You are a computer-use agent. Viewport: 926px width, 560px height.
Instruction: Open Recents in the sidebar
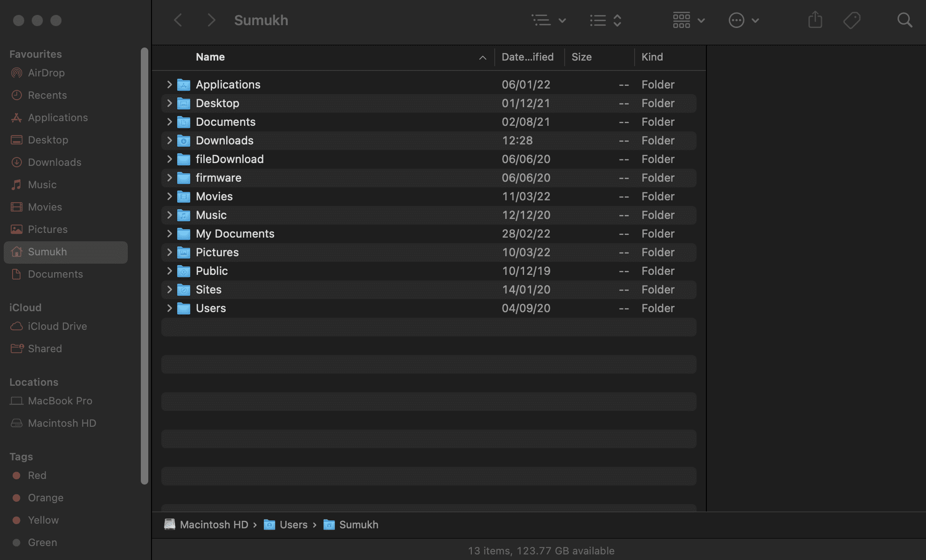coord(66,95)
